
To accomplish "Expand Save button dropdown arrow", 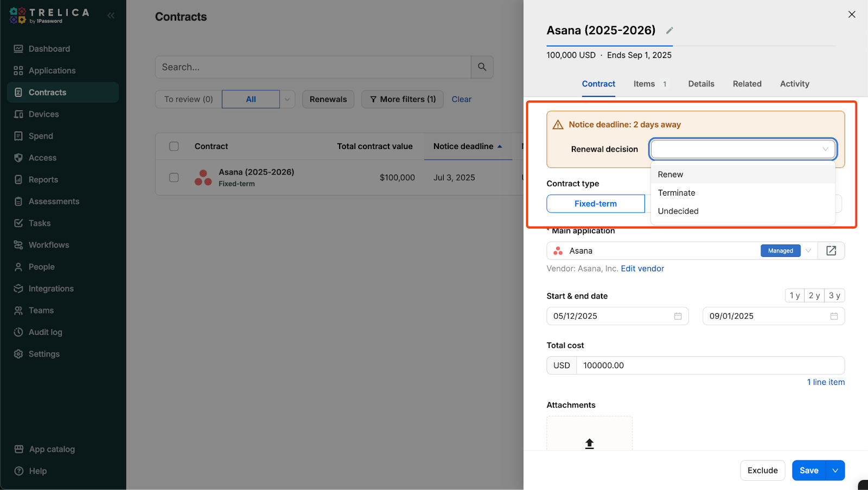I will tap(835, 470).
